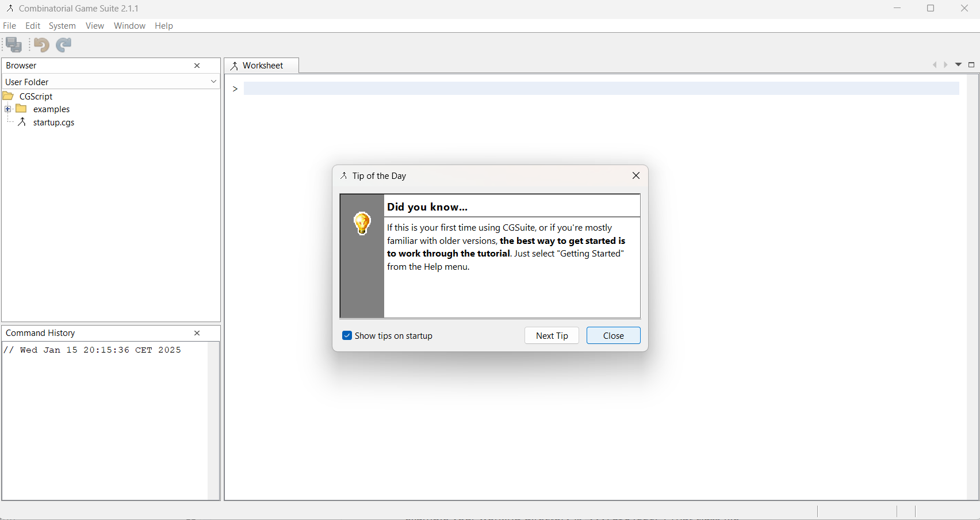Click the CGScript open folder icon

click(8, 96)
